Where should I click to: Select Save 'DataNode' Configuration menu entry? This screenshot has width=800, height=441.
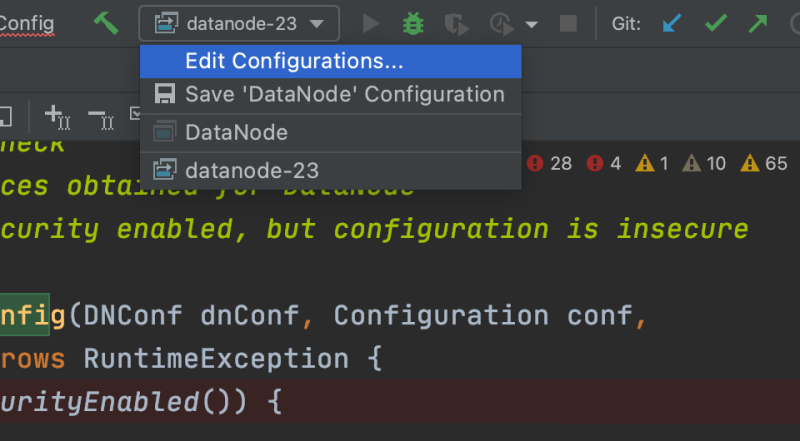click(344, 95)
